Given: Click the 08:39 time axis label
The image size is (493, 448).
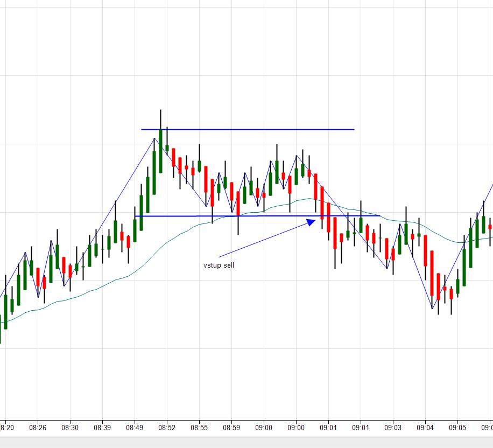Looking at the screenshot, I should point(102,428).
